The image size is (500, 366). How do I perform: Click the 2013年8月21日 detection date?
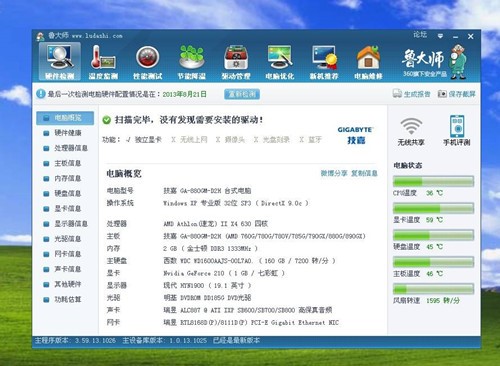[184, 94]
